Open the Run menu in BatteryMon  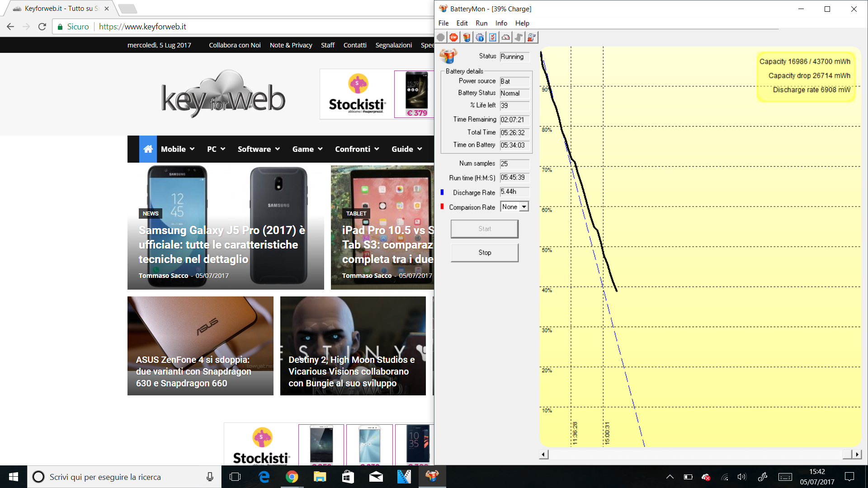pos(481,23)
